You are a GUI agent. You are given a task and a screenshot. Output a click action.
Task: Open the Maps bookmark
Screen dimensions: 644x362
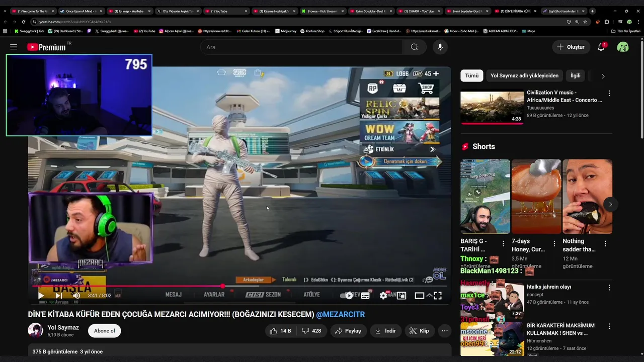[528, 31]
